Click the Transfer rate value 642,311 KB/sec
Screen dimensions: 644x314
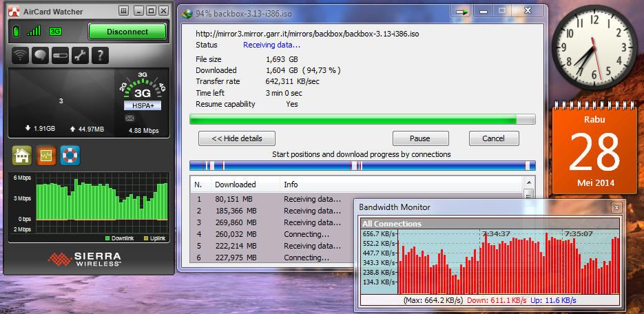pyautogui.click(x=293, y=81)
